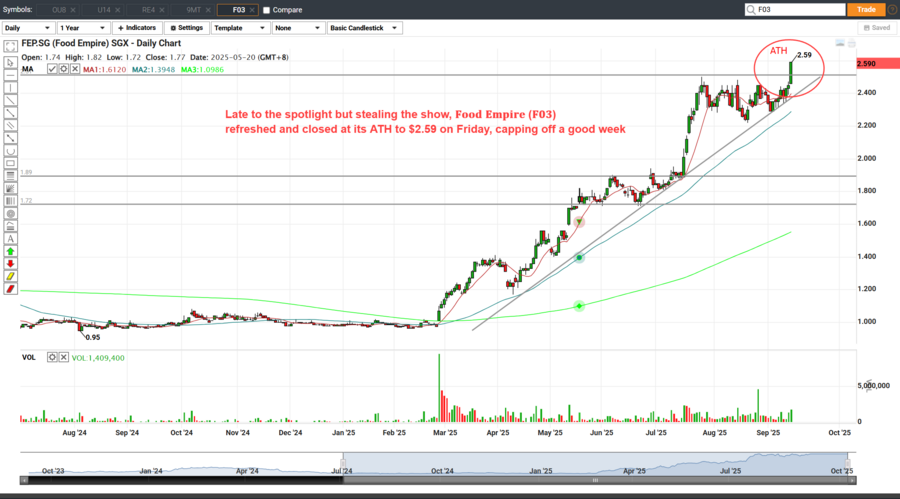Open the Template dropdown

240,28
